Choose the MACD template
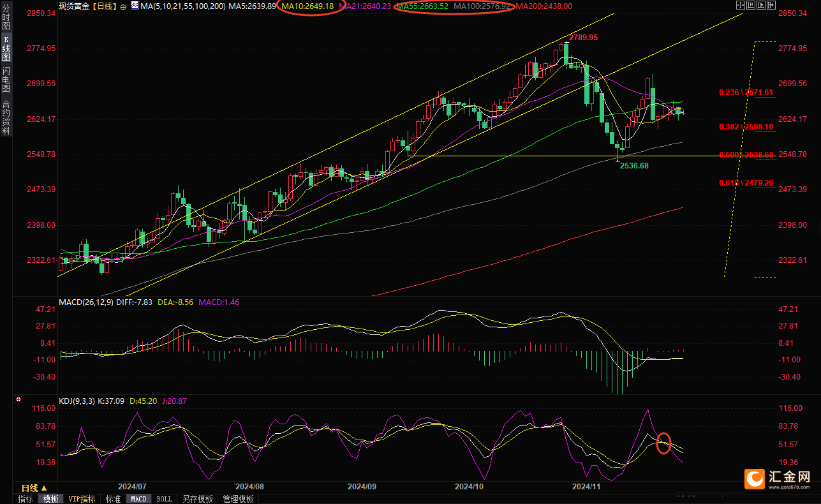This screenshot has width=821, height=504. click(138, 499)
